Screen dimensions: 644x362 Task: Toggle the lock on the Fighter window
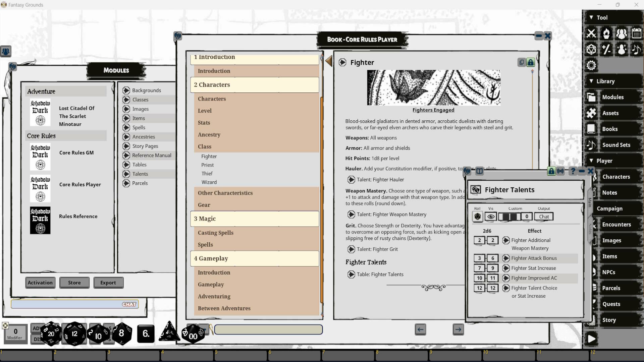531,62
